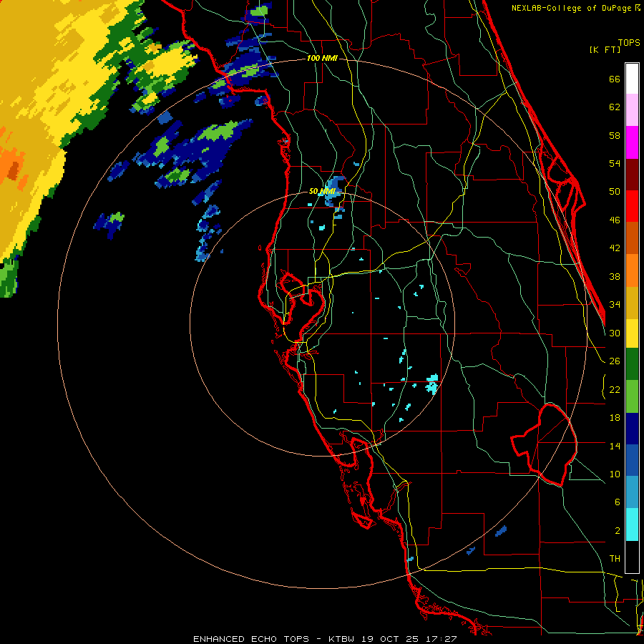Screen dimensions: 644x644
Task: Click the [K FT] units label
Action: click(605, 50)
